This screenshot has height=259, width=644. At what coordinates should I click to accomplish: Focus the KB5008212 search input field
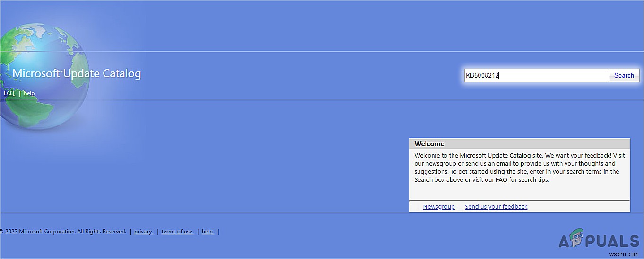point(536,76)
